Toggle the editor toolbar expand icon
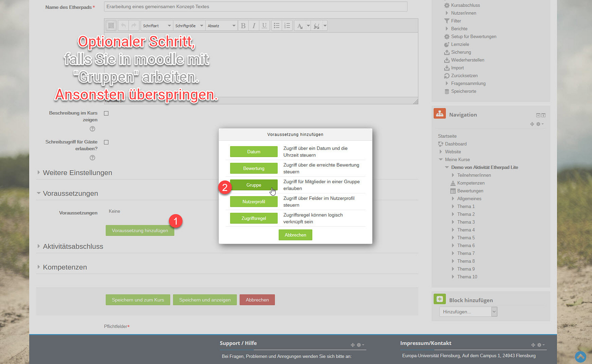592x364 pixels. [111, 26]
